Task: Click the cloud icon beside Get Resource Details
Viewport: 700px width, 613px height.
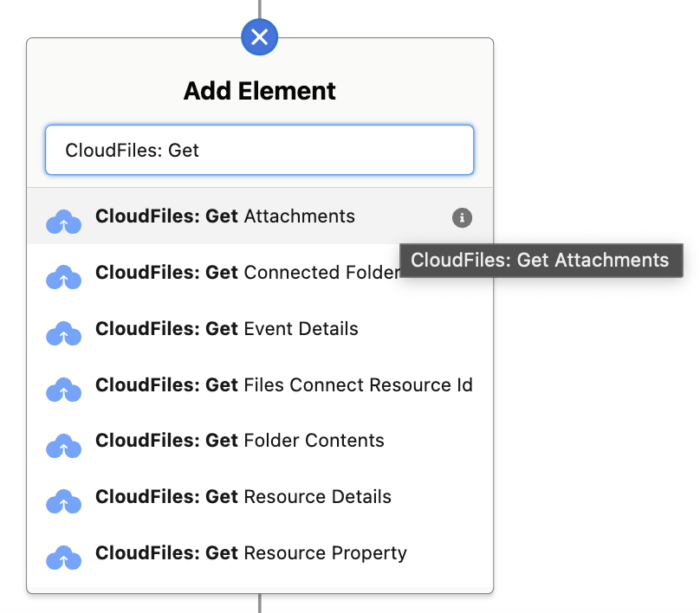Action: [63, 502]
